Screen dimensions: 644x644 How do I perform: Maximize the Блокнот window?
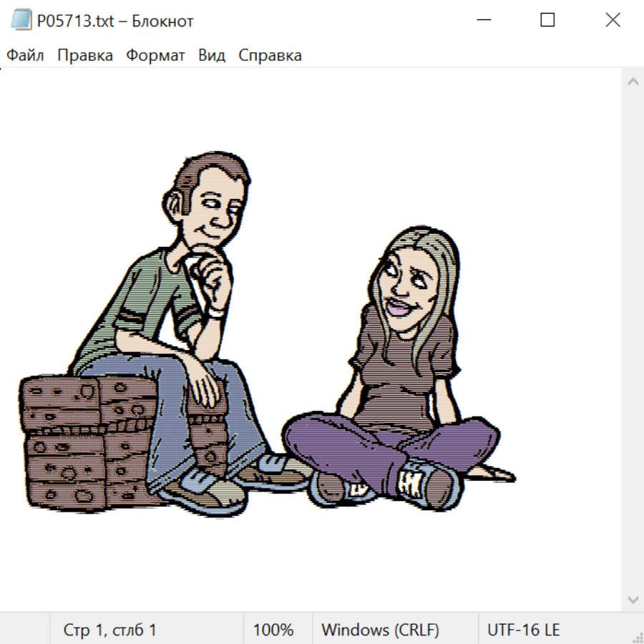[547, 21]
